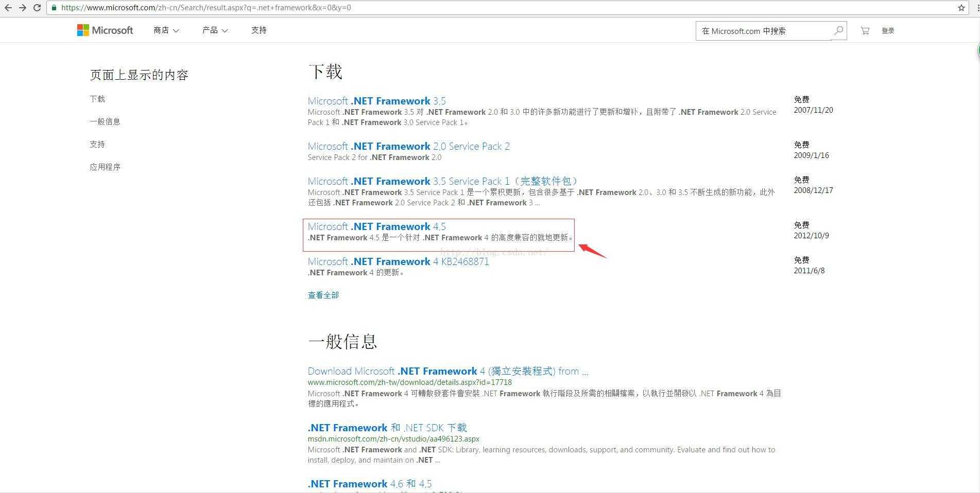Image resolution: width=980 pixels, height=493 pixels.
Task: Jump to 应用程序 section in sidebar
Action: point(105,167)
